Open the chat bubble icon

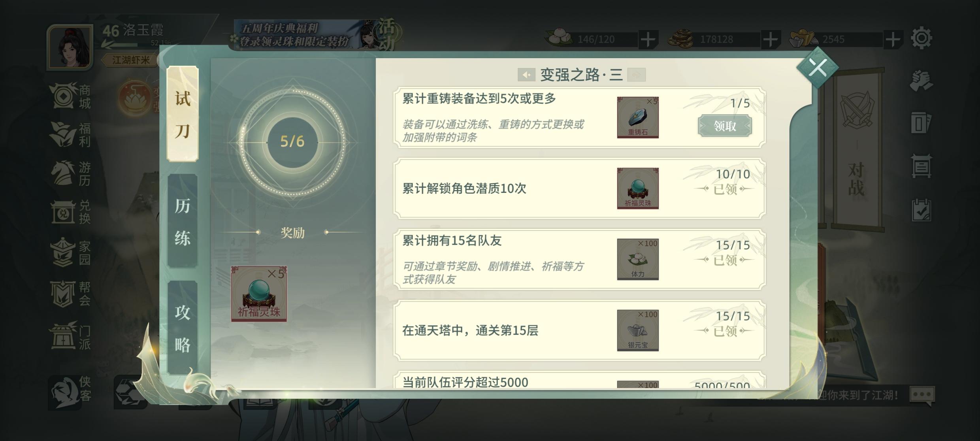922,395
